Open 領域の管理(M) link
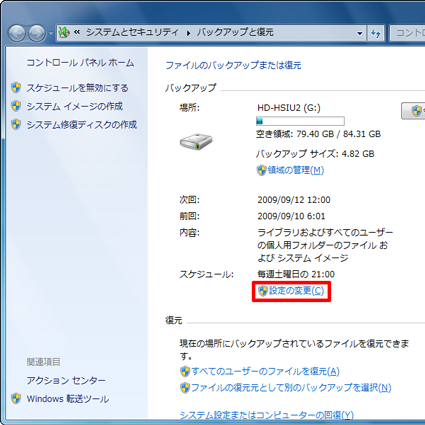 coord(296,170)
